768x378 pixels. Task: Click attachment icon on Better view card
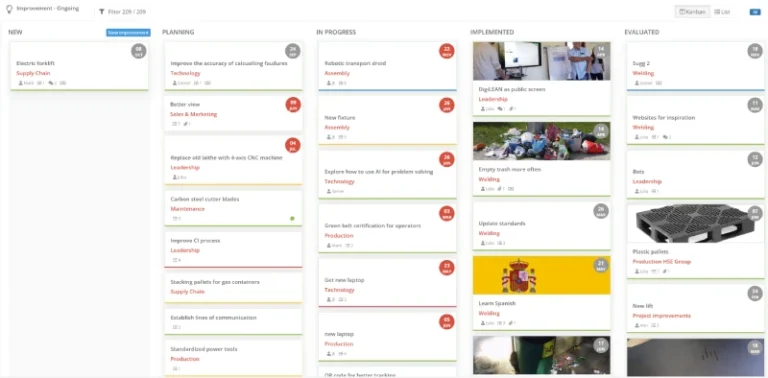point(187,124)
